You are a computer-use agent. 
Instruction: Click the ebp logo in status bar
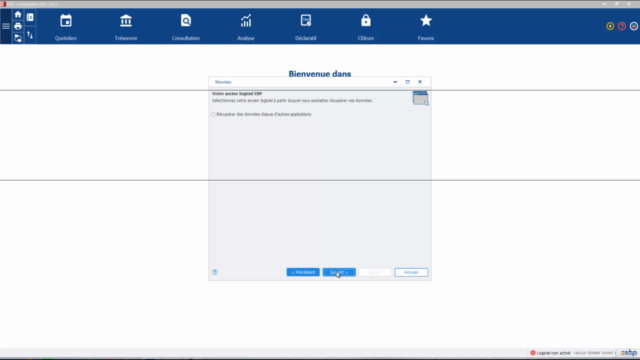[629, 353]
